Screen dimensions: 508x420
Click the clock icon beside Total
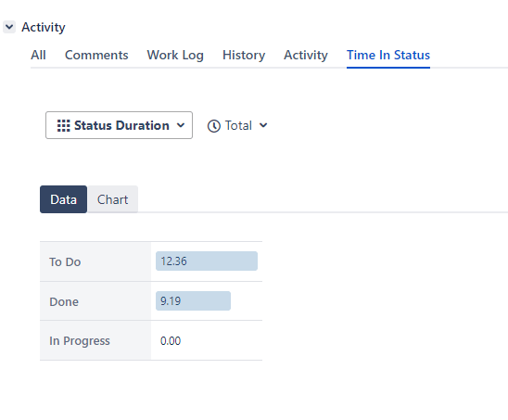click(214, 126)
